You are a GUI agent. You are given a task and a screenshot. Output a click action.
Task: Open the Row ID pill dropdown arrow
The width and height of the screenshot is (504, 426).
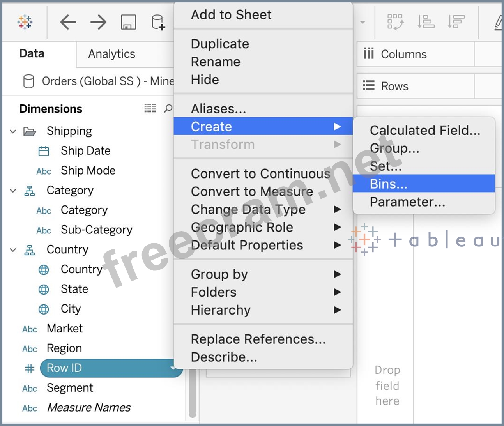(x=173, y=368)
